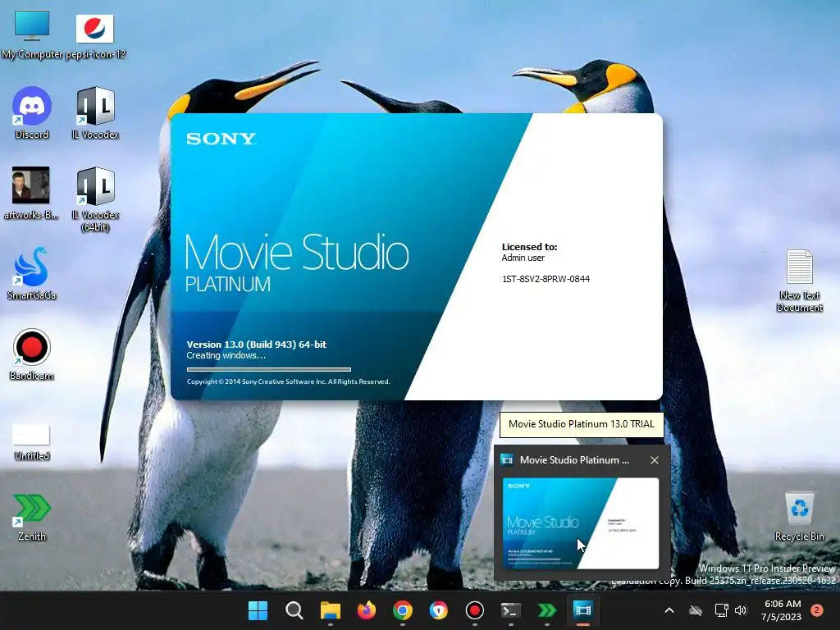This screenshot has width=840, height=630.
Task: Select the IL Vocodex desktop shortcut
Action: pyautogui.click(x=95, y=113)
